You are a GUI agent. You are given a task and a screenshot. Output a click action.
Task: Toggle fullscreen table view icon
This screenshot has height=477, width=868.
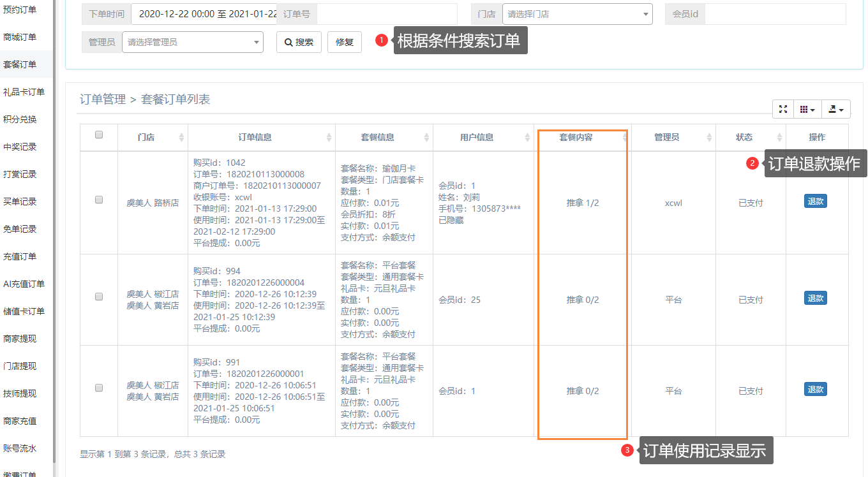pos(782,110)
